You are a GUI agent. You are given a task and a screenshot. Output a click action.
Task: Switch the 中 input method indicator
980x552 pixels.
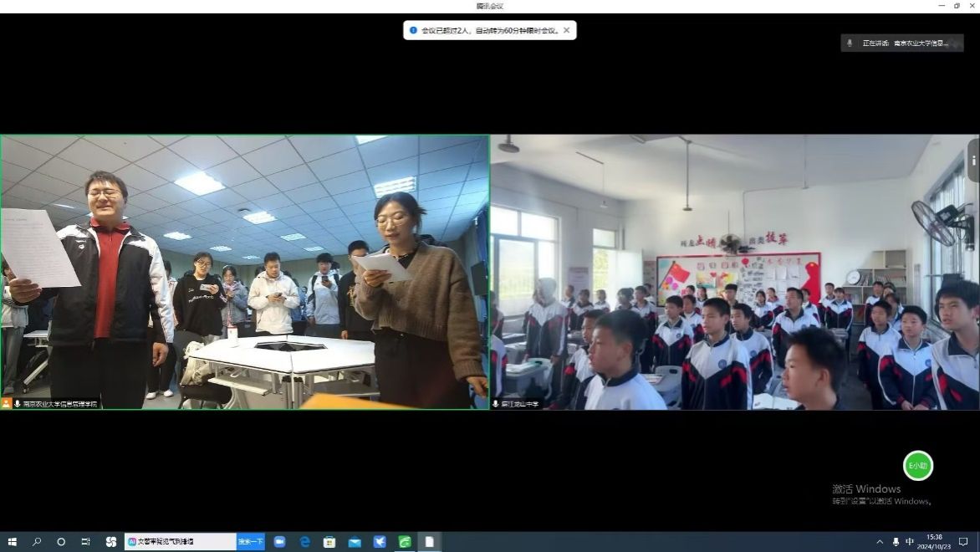(x=910, y=542)
